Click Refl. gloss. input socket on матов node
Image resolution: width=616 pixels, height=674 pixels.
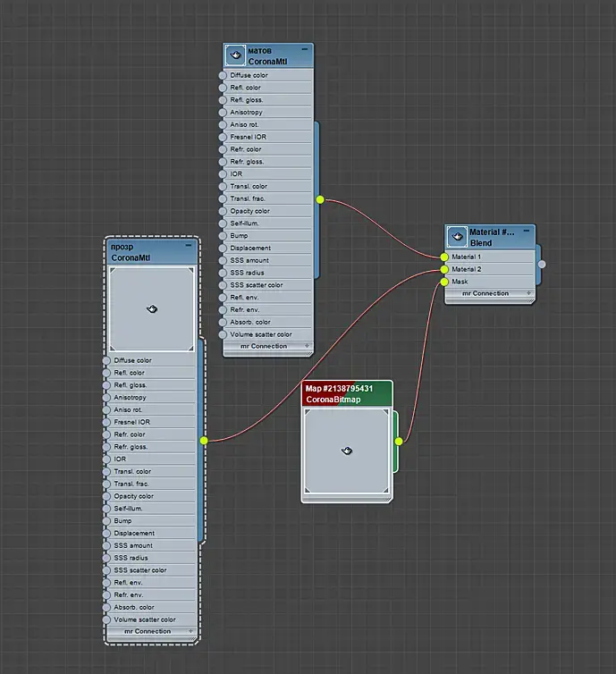point(223,100)
